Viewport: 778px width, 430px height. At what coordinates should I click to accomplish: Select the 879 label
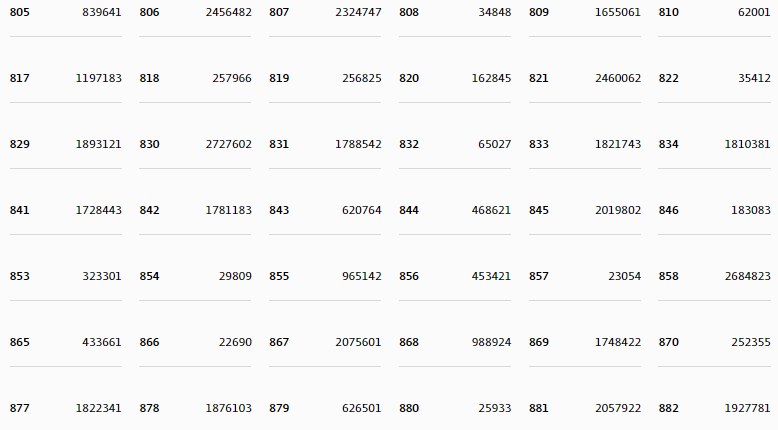(279, 408)
